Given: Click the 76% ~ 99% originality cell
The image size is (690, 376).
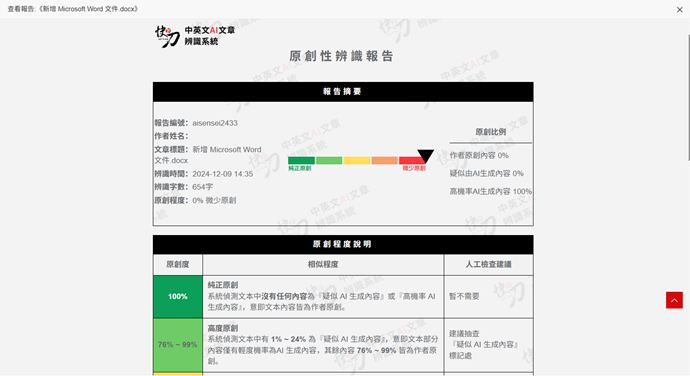Looking at the screenshot, I should click(178, 345).
